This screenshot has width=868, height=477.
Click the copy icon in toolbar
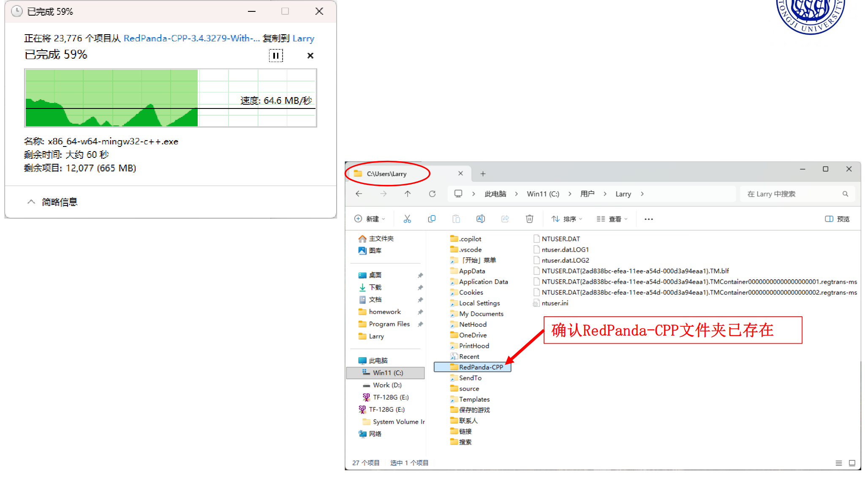click(x=431, y=219)
